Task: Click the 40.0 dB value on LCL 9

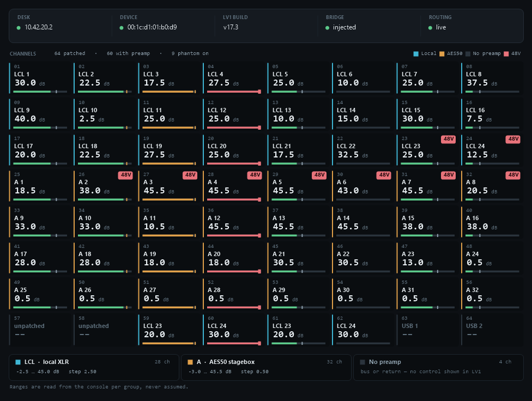Action: click(x=29, y=119)
